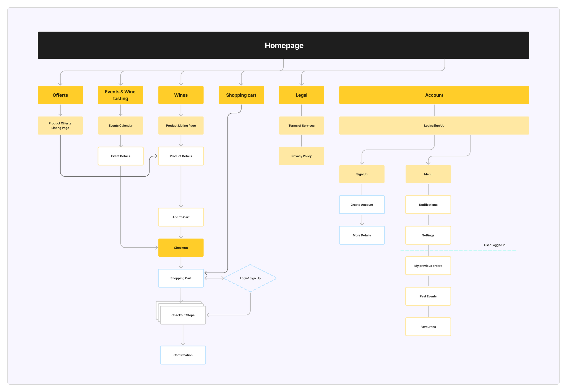This screenshot has height=392, width=567.
Task: Select the Offerts category node
Action: 60,95
